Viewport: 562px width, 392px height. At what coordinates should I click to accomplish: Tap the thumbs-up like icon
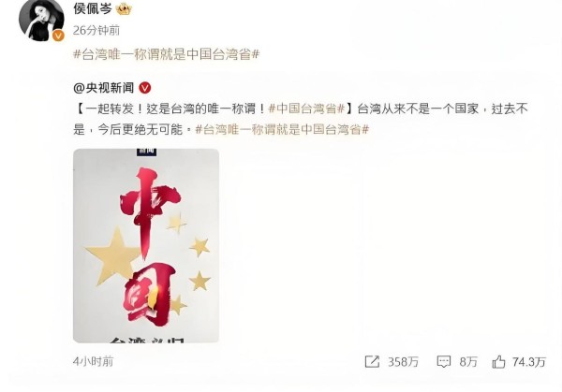(x=498, y=361)
